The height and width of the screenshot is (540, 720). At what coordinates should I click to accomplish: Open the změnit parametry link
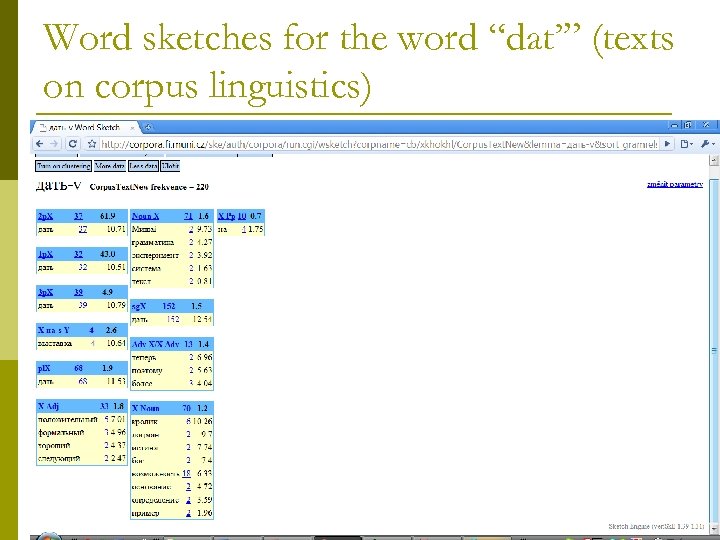(675, 184)
